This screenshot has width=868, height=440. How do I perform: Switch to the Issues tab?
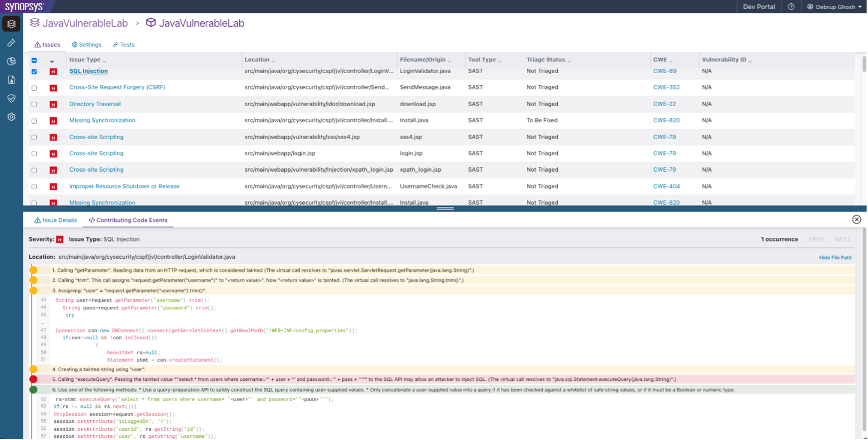[x=47, y=45]
